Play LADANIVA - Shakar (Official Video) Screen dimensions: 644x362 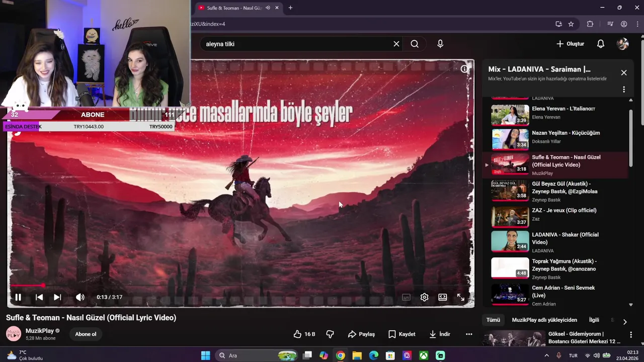(555, 242)
